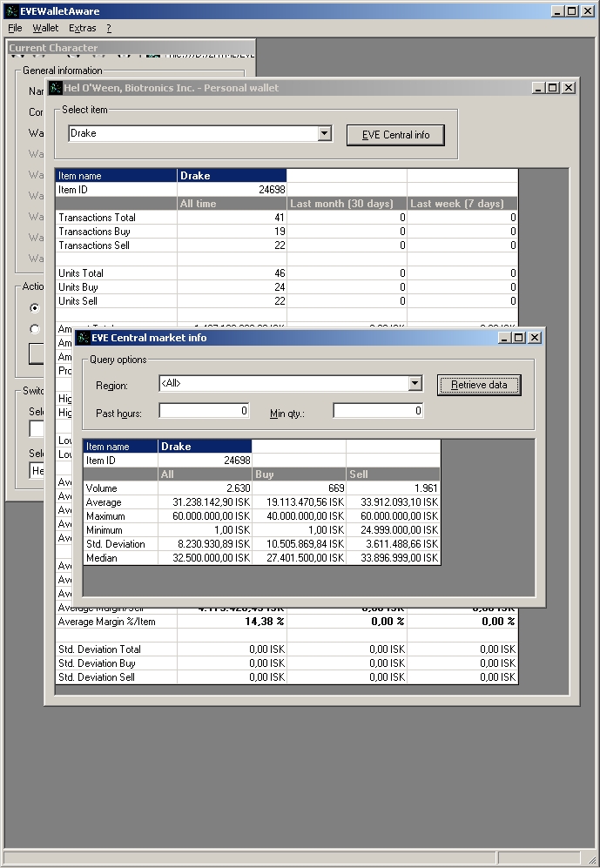Select the first Action radio button
The height and width of the screenshot is (868, 600).
point(34,308)
